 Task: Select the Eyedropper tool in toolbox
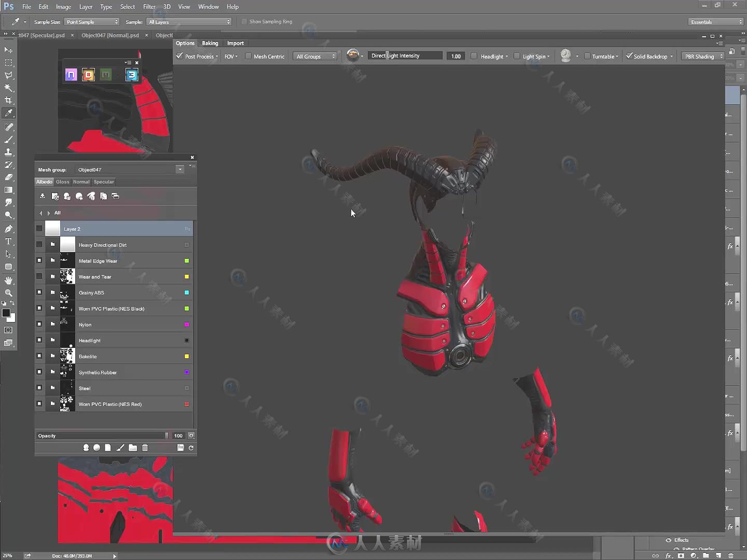(8, 113)
